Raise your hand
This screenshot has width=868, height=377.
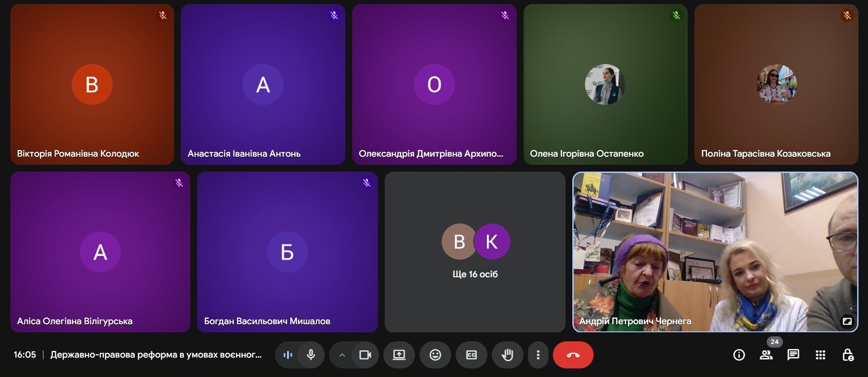click(x=507, y=355)
